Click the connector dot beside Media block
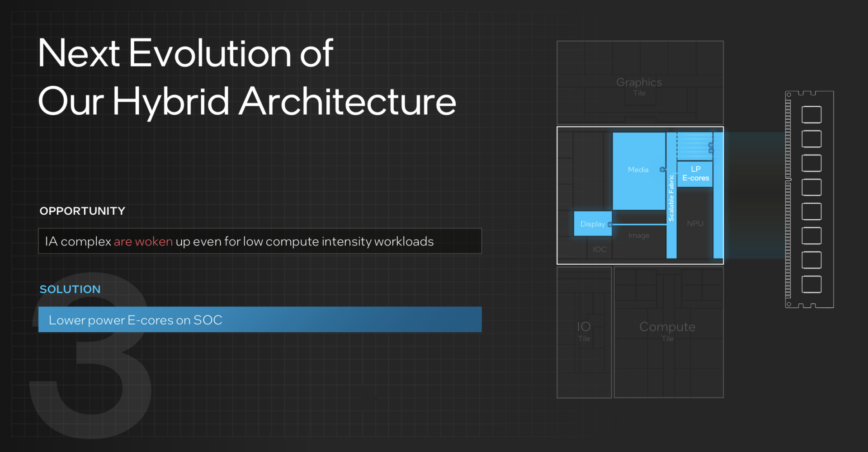The image size is (868, 452). [662, 169]
